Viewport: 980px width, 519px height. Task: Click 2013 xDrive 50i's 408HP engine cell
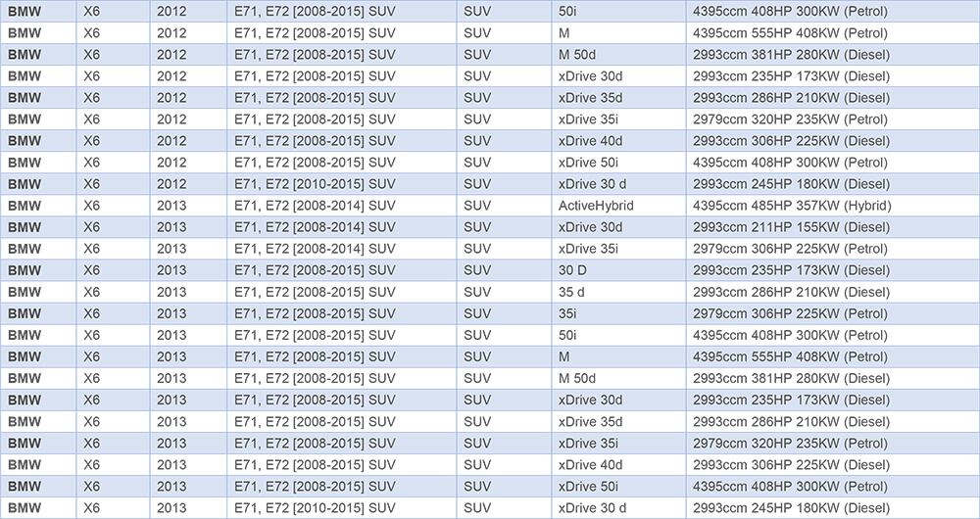pyautogui.click(x=790, y=486)
